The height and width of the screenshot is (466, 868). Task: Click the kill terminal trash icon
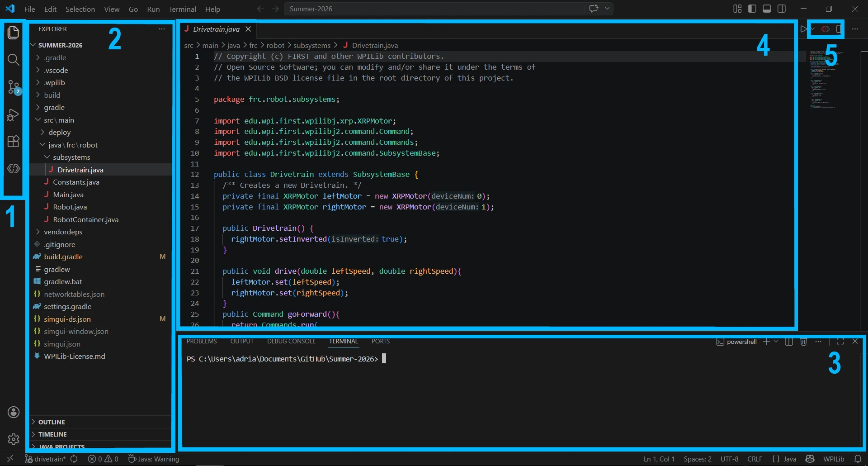(x=803, y=342)
